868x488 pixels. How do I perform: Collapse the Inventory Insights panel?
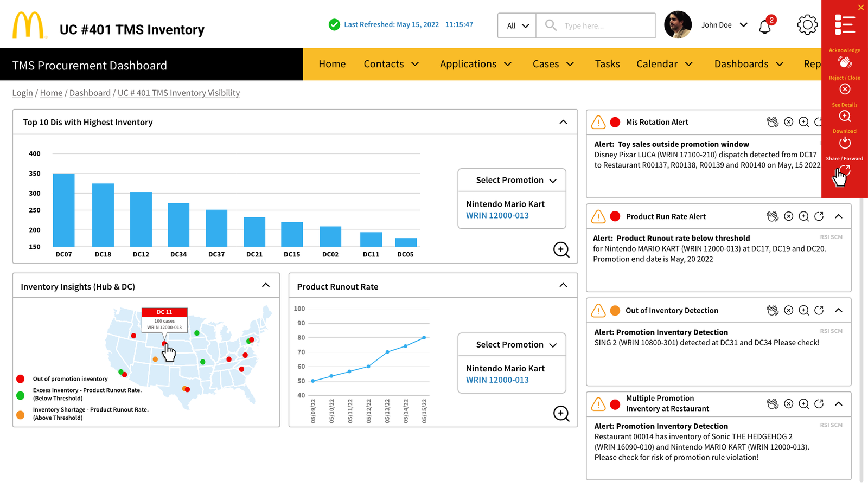tap(266, 285)
